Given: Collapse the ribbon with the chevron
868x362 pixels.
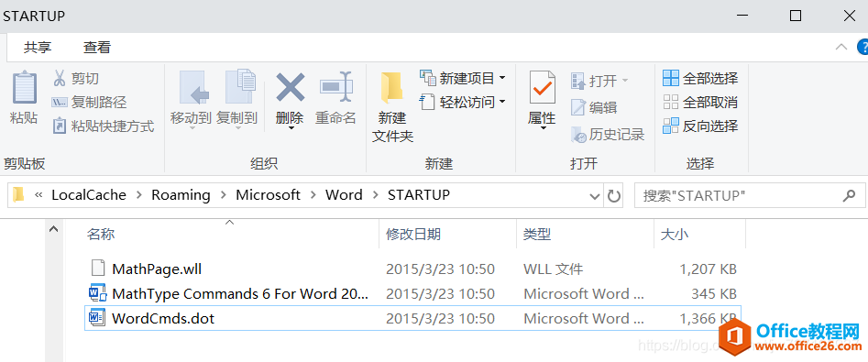Looking at the screenshot, I should (x=841, y=47).
